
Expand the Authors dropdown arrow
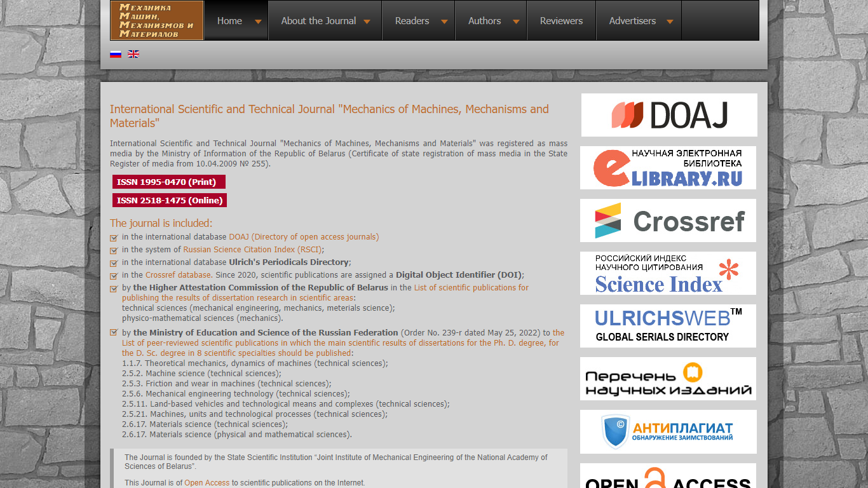click(x=516, y=22)
